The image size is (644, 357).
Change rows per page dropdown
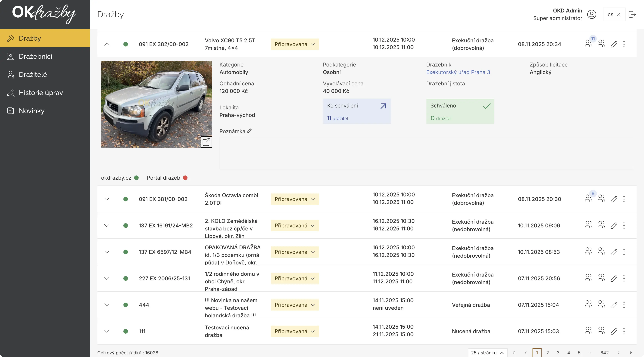click(x=487, y=353)
